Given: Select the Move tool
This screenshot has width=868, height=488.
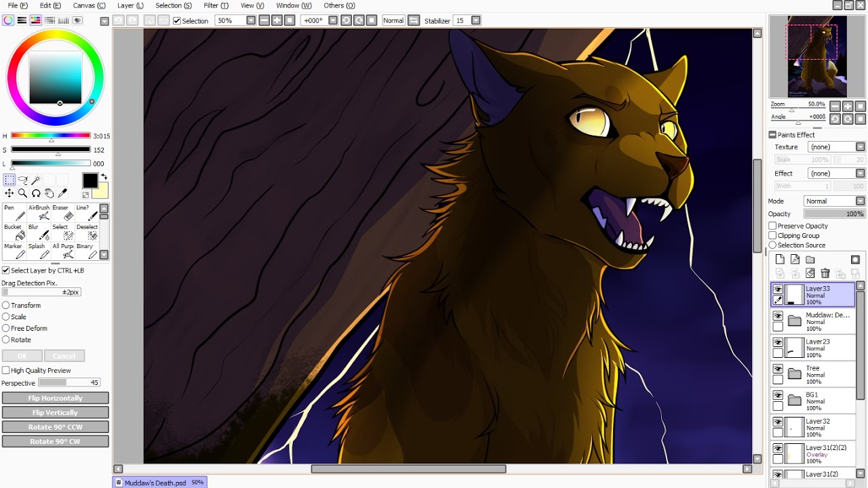Looking at the screenshot, I should (x=9, y=193).
